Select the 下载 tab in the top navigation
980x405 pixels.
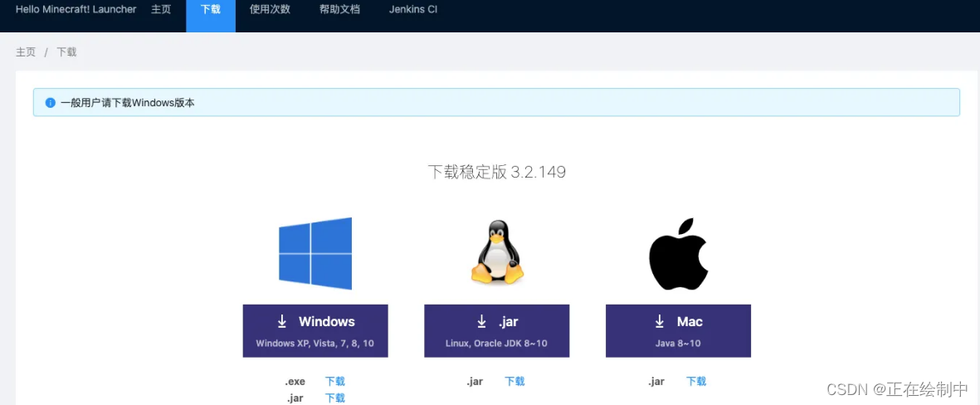tap(211, 16)
